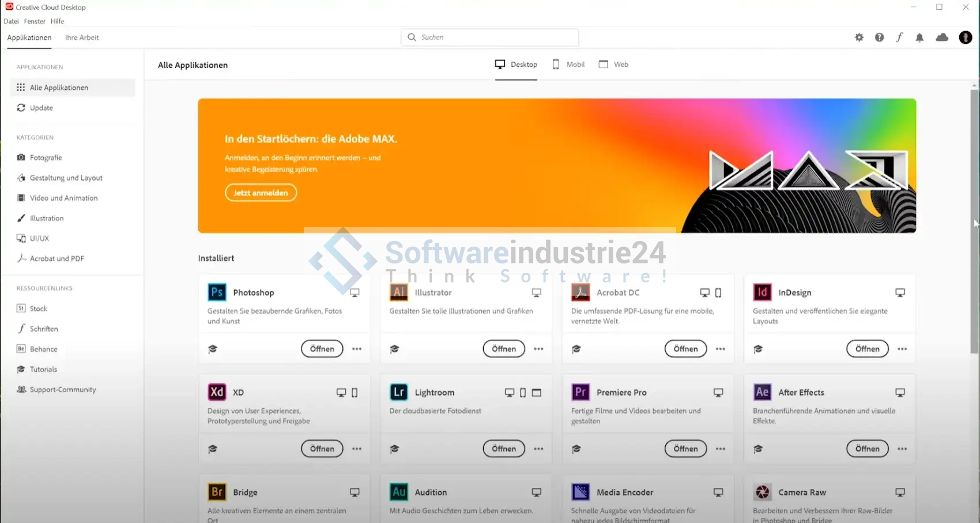
Task: Switch to the Mobil tab
Action: (568, 65)
